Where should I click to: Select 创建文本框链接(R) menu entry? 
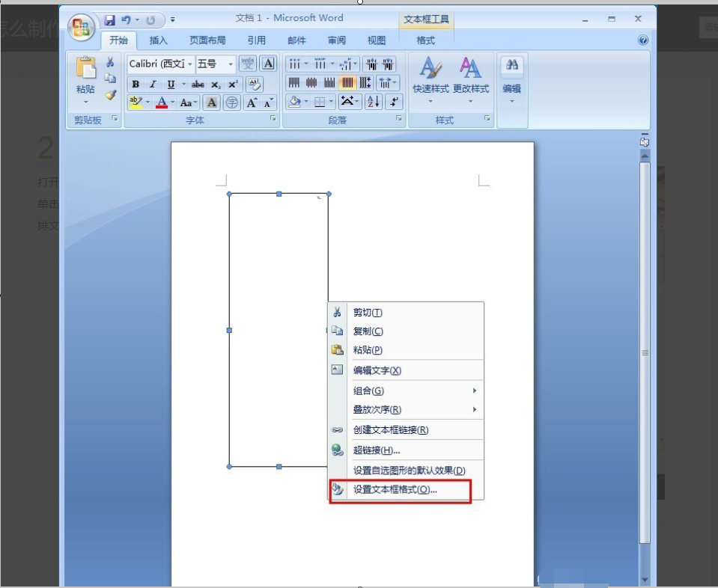coord(406,430)
